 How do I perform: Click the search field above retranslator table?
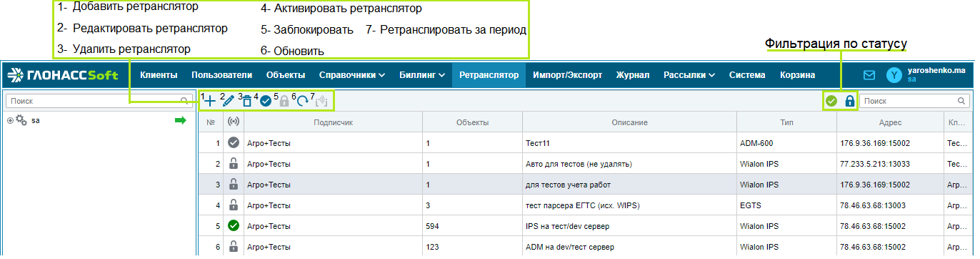click(914, 101)
